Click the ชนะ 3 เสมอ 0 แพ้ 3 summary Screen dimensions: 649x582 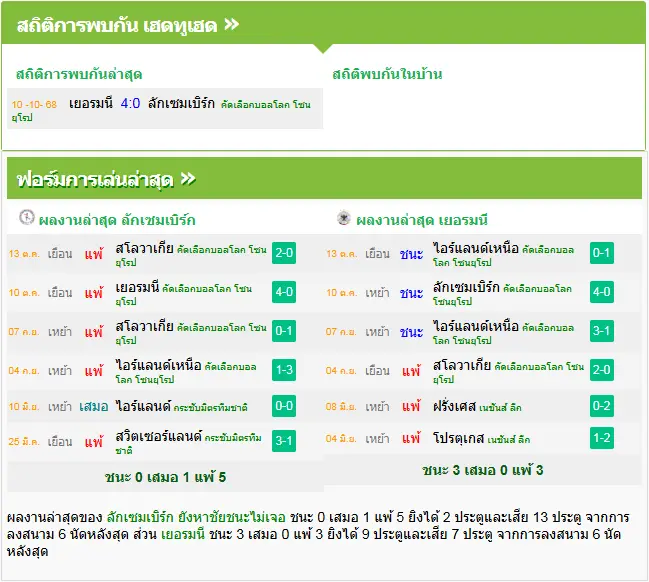(x=483, y=470)
